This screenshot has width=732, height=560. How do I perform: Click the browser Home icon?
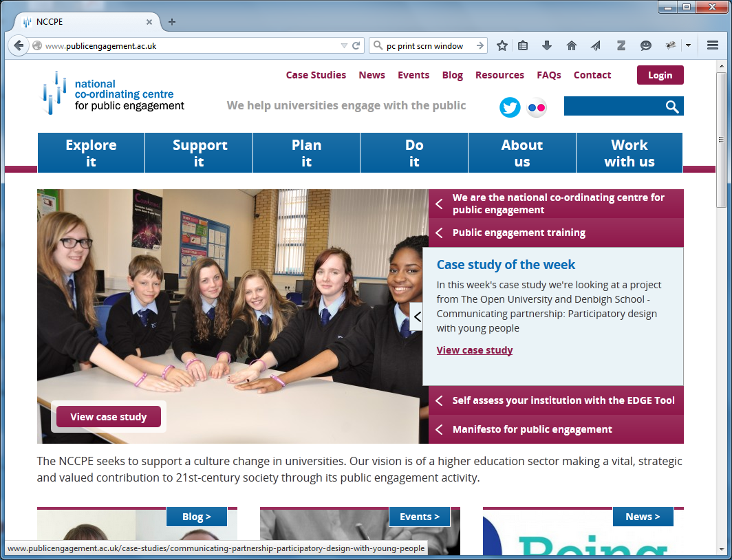[571, 45]
